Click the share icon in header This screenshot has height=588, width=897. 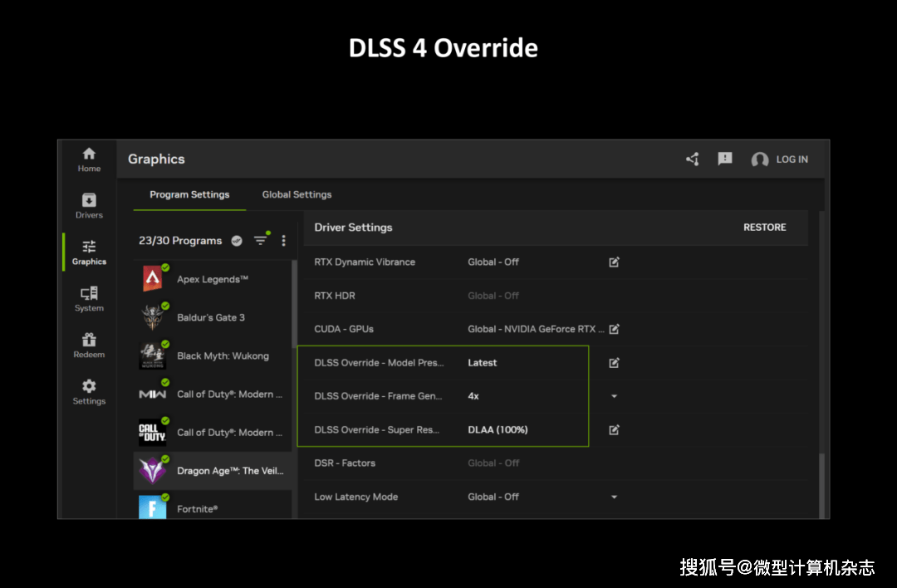coord(693,159)
